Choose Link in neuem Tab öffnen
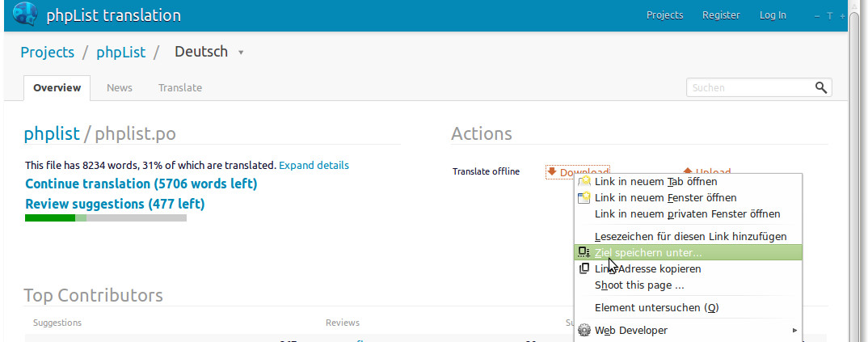The width and height of the screenshot is (868, 342). [x=688, y=182]
